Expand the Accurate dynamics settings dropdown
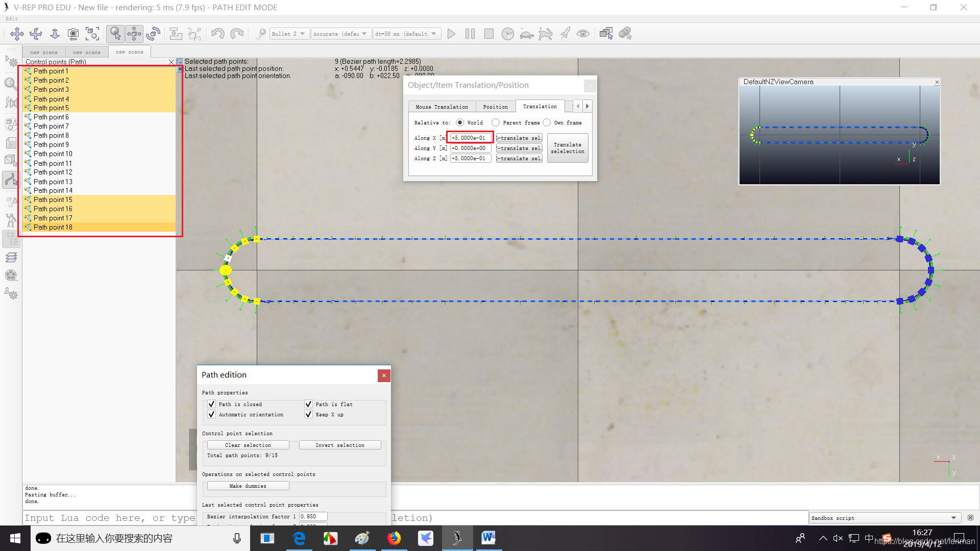The image size is (980, 551). click(340, 34)
